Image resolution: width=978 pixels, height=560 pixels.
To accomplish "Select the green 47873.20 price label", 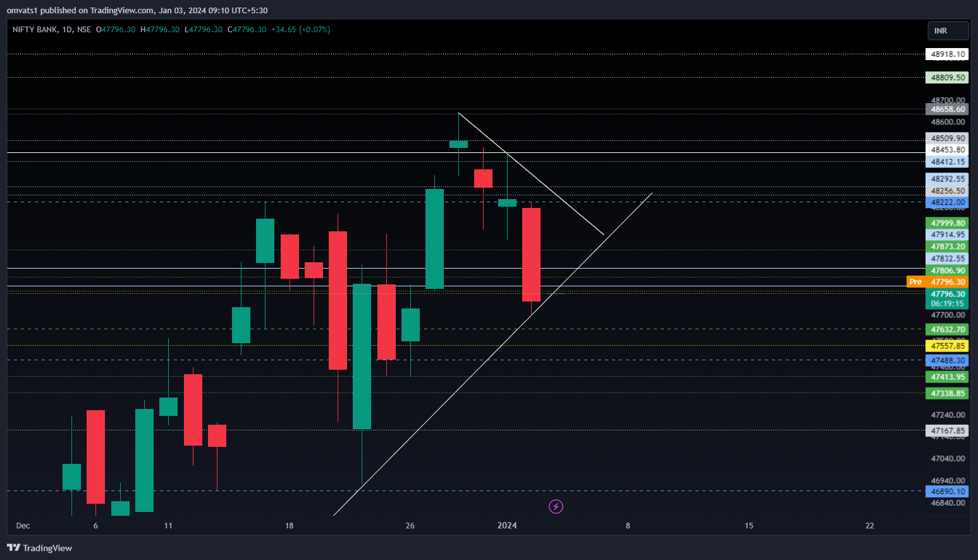I will [x=947, y=247].
